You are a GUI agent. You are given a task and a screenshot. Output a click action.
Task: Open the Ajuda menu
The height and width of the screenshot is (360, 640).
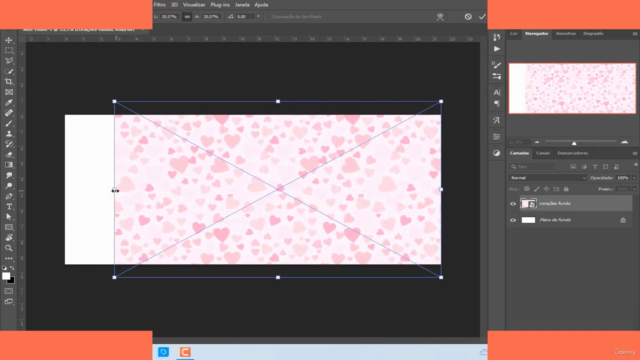coord(261,5)
